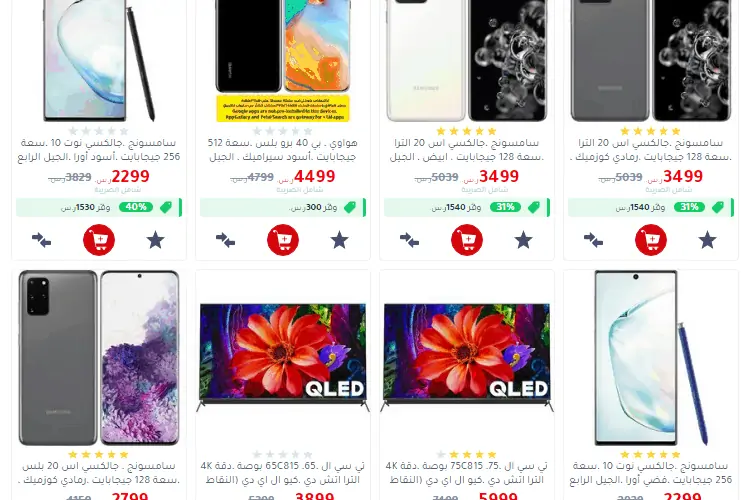Favorite the white Galaxy S20 Ultra
The image size is (748, 500).
(523, 240)
